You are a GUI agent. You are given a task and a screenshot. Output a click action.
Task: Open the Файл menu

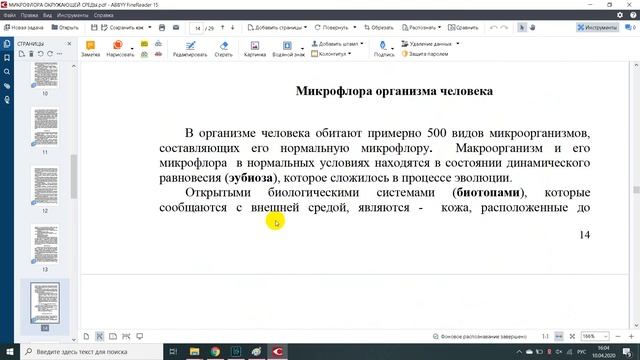tap(9, 15)
